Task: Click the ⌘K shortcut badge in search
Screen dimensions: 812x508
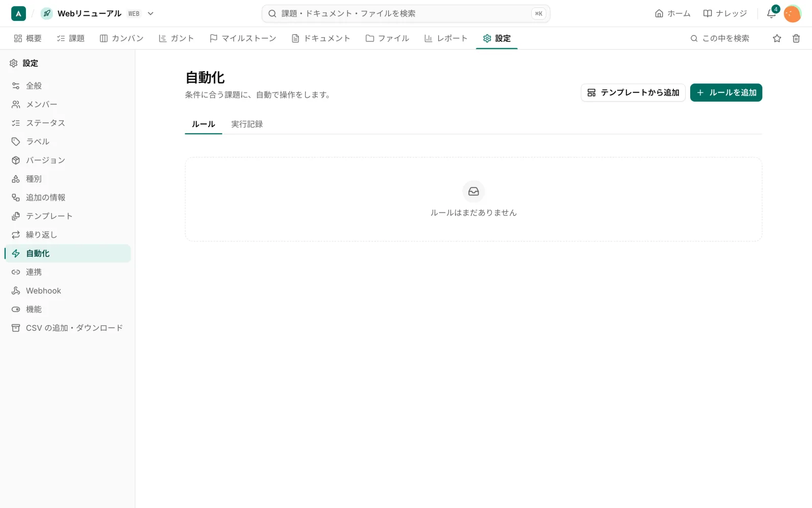Action: pyautogui.click(x=538, y=14)
